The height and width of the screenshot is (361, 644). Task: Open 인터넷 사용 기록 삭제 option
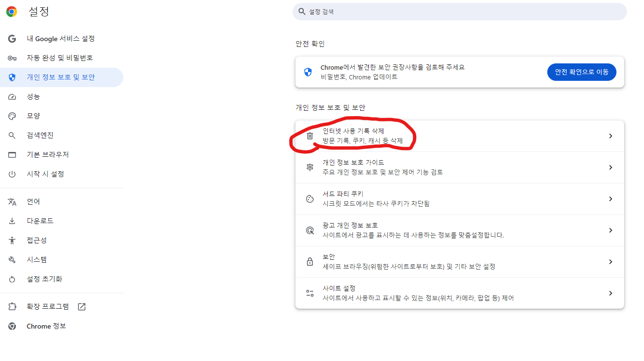(x=460, y=136)
